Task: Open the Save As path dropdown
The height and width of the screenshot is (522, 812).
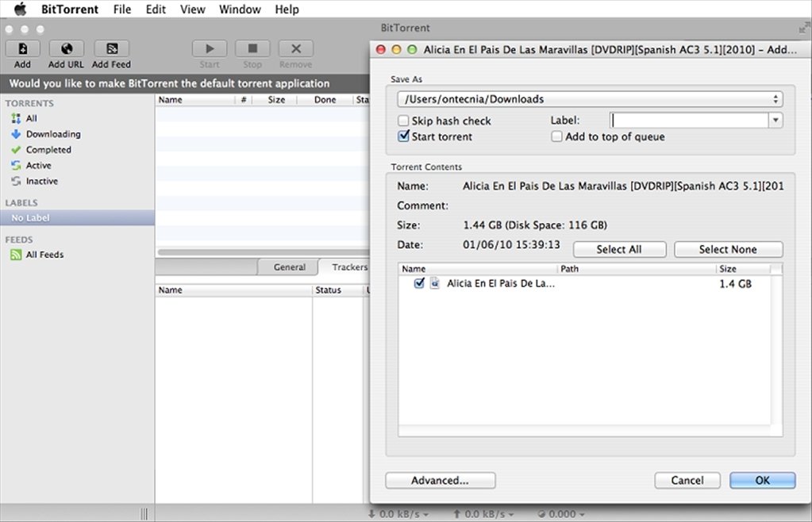Action: 590,99
